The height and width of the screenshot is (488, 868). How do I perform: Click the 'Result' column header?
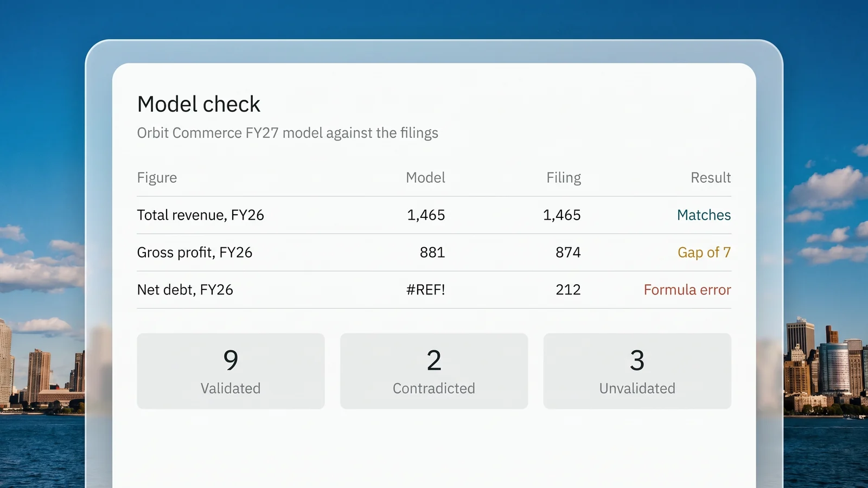point(711,178)
